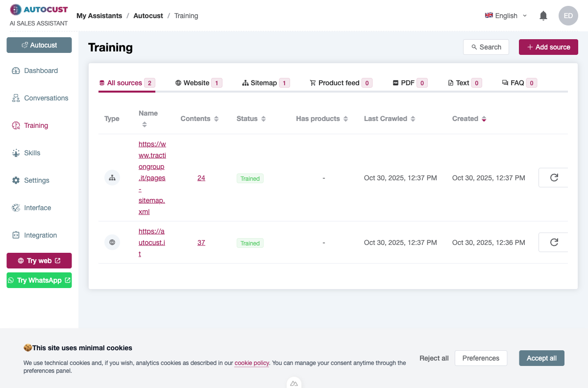Open the English language dropdown
The image size is (588, 388).
506,15
